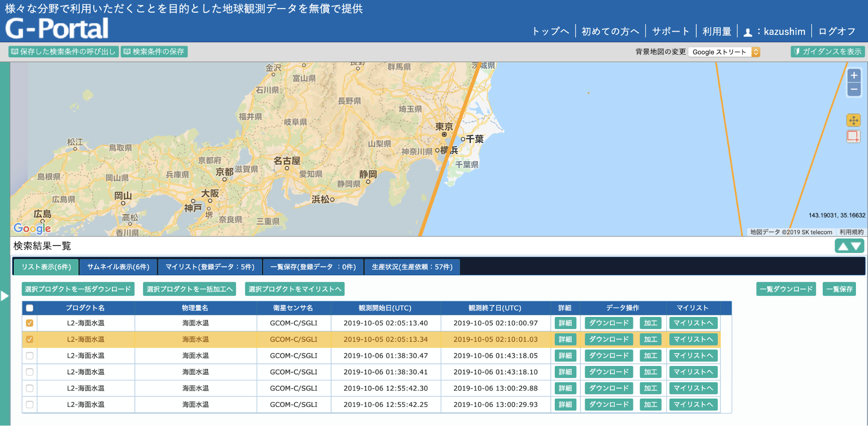Collapse results panel with up triangle
Image resolution: width=868 pixels, height=426 pixels.
[843, 247]
